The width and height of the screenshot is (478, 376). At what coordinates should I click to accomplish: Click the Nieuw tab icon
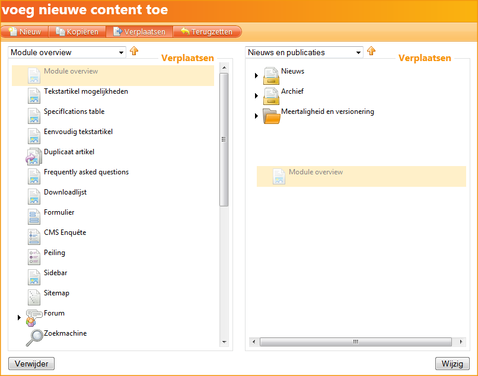click(13, 31)
